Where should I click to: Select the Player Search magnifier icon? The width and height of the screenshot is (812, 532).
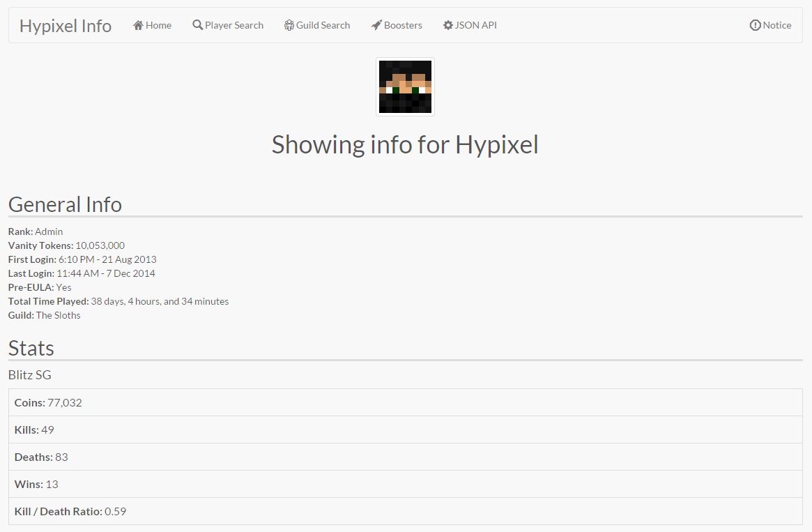(x=197, y=24)
